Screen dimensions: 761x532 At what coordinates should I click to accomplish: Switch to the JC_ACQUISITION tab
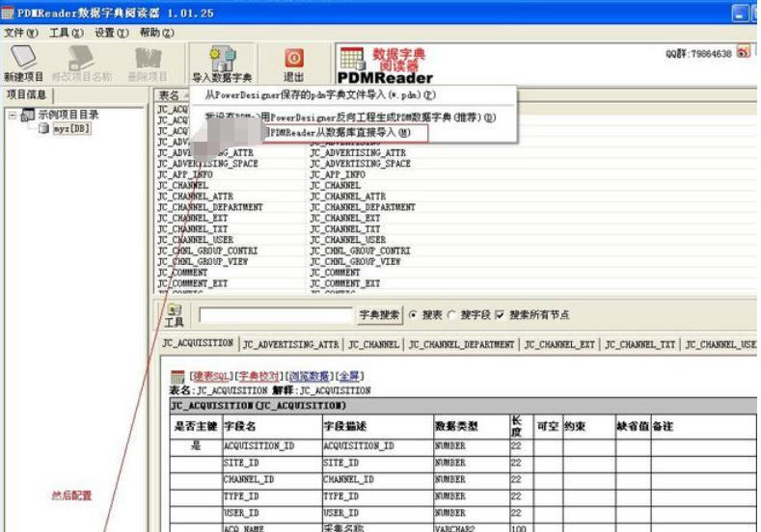click(198, 343)
